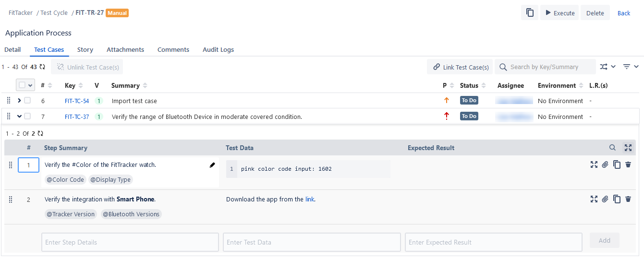Select the Test Cases tab

(49, 49)
